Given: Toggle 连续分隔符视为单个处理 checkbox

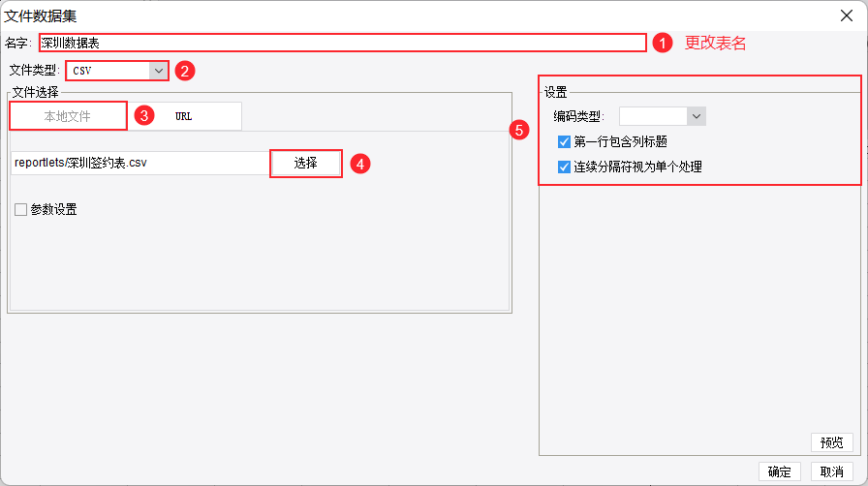Looking at the screenshot, I should click(565, 167).
